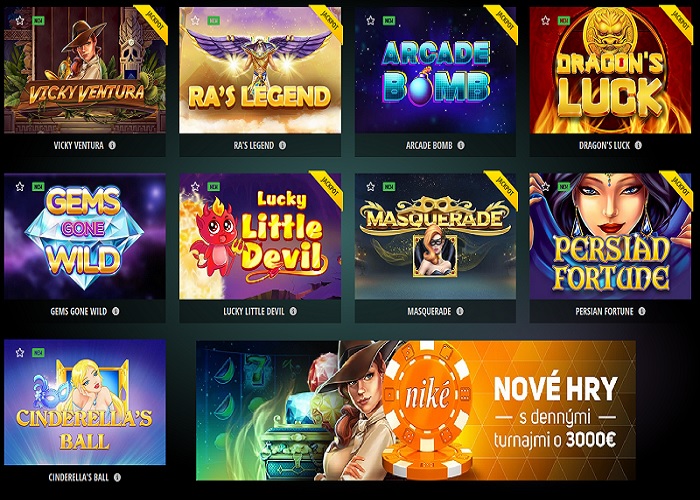Toggle favorite star on Vicky Ventura
This screenshot has height=500, width=700.
click(20, 21)
